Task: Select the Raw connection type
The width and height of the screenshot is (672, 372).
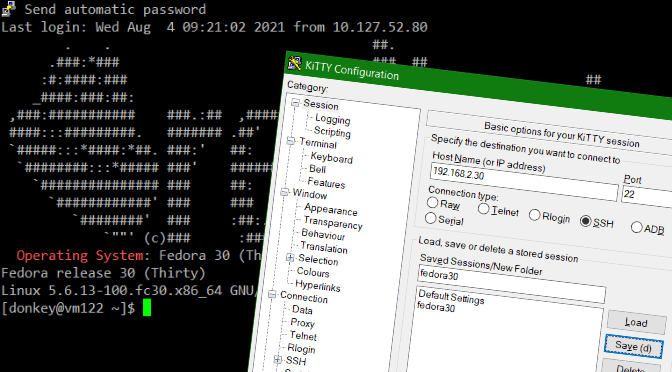Action: tap(433, 202)
